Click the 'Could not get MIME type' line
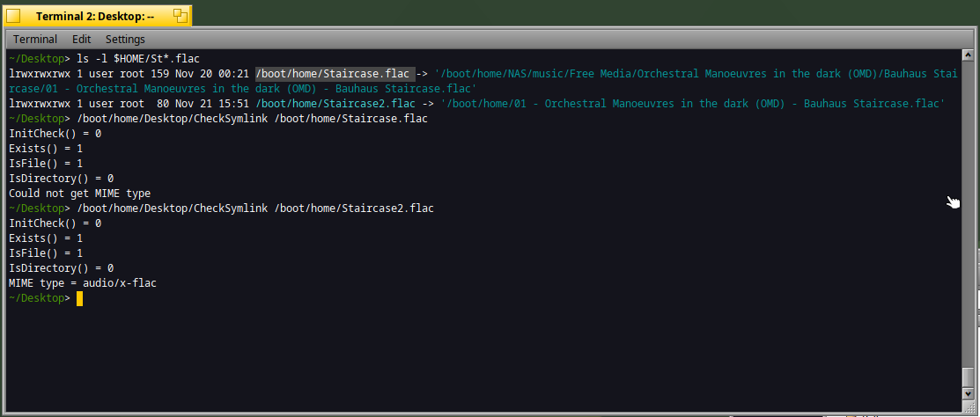 point(79,194)
